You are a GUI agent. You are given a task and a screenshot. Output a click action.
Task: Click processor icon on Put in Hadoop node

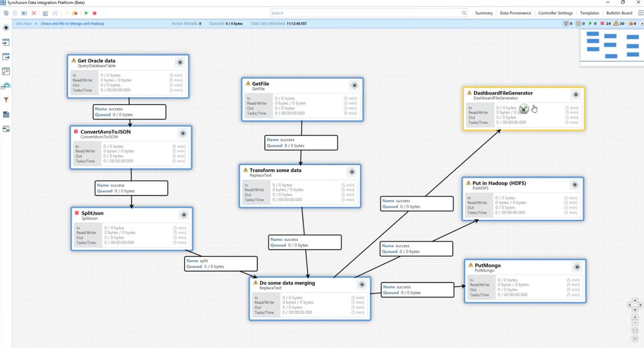[575, 184]
